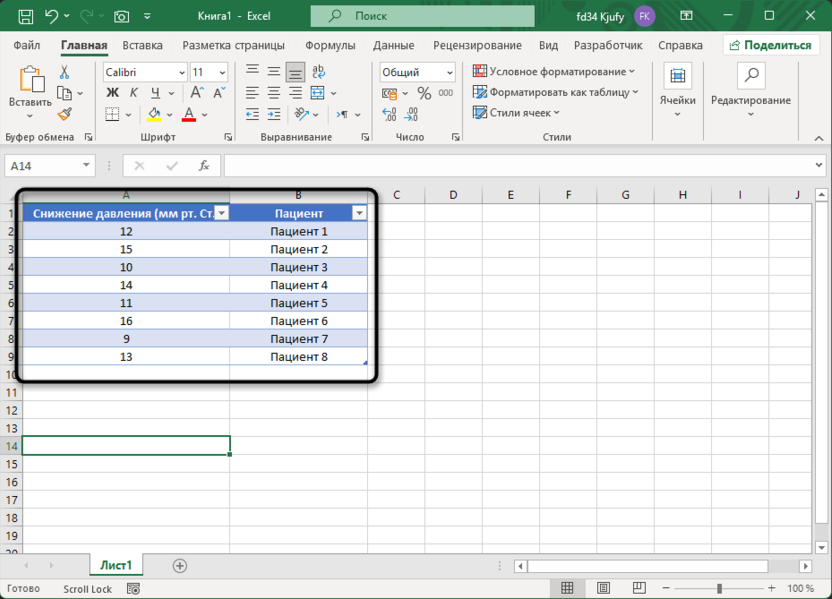Click inside the formula bar input
832x599 pixels.
(520, 166)
